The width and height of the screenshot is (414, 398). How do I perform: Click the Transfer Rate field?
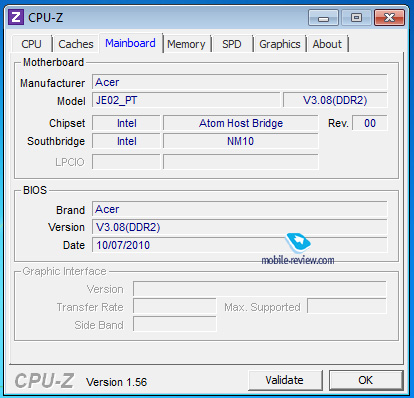point(175,307)
